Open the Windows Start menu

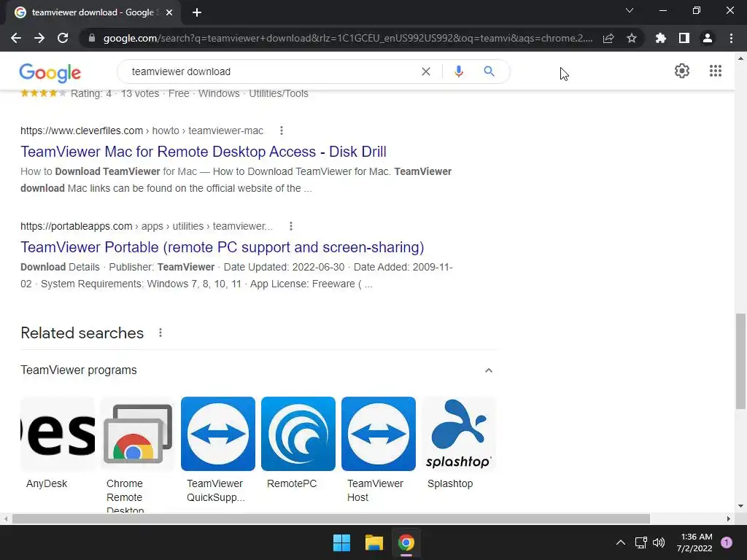(341, 542)
